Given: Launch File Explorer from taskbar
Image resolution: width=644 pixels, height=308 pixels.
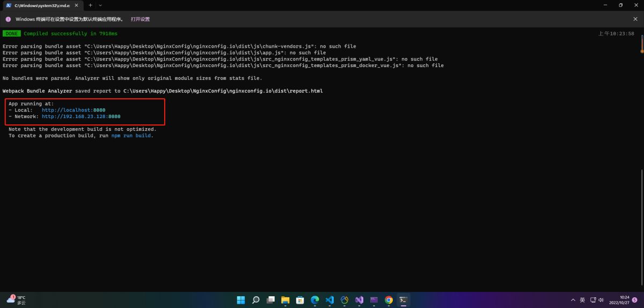Looking at the screenshot, I should (286, 300).
